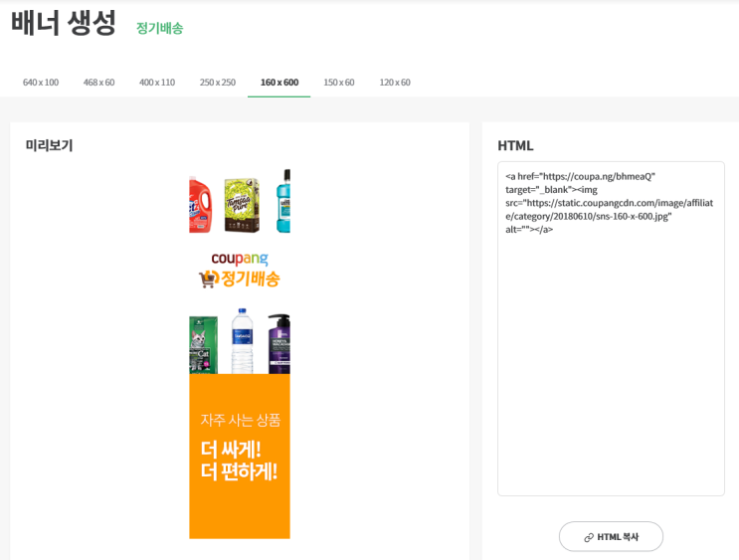This screenshot has height=560, width=739.
Task: Click the 배너 생성 page heading
Action: pos(63,22)
